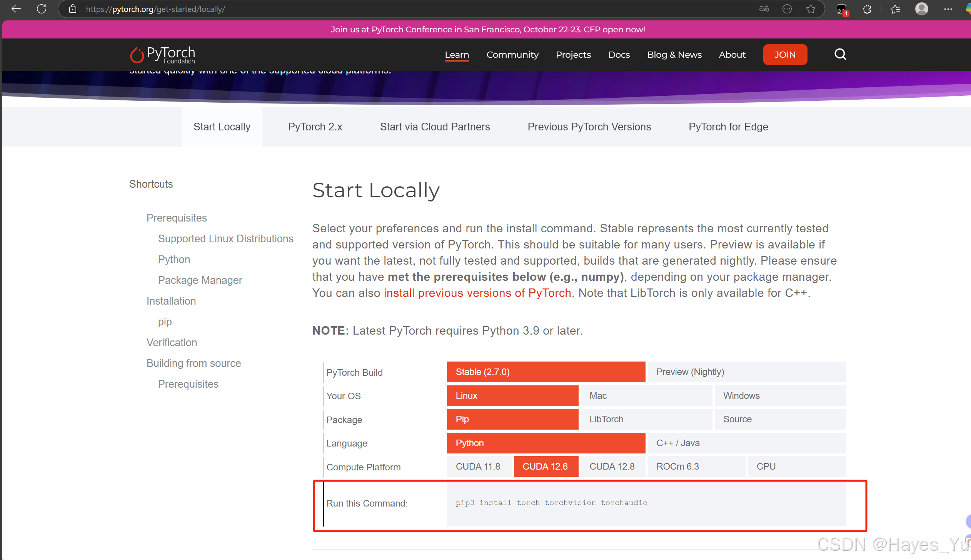Select Start via Cloud Partners tab
Image resolution: width=971 pixels, height=560 pixels.
point(435,127)
